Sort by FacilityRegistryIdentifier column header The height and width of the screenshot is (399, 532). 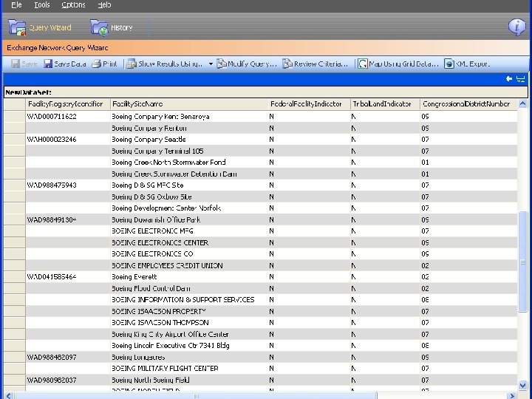pos(68,104)
